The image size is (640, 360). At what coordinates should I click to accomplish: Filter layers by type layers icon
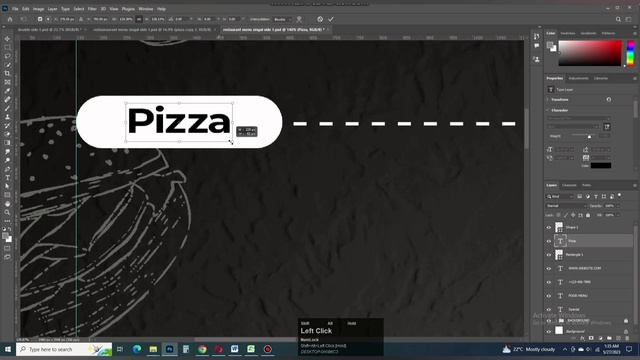pyautogui.click(x=596, y=196)
